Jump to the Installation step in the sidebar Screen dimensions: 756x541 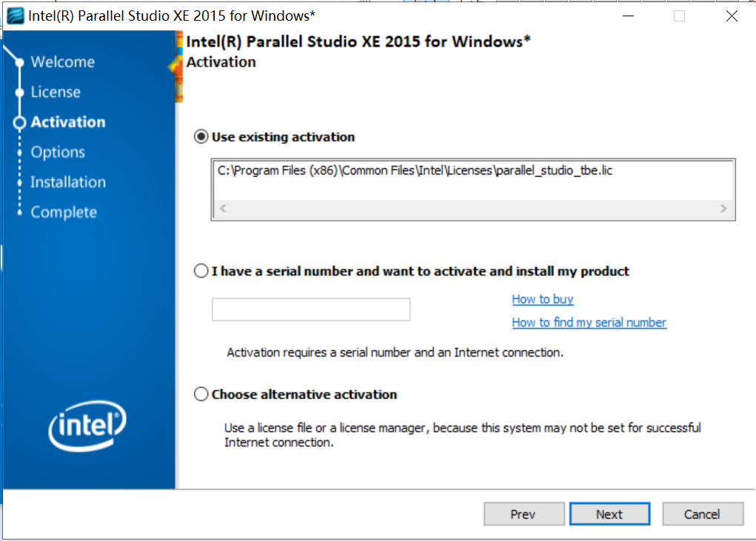(x=68, y=181)
